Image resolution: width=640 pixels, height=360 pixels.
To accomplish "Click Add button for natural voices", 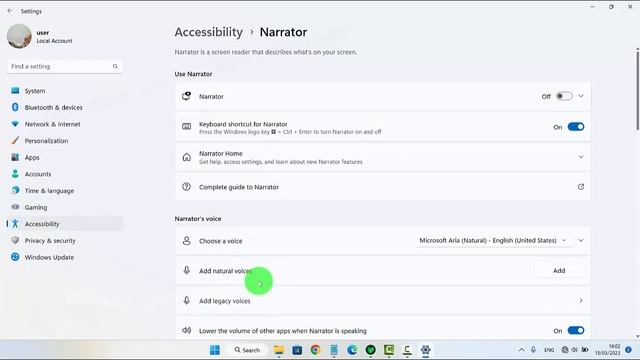I will pos(559,271).
